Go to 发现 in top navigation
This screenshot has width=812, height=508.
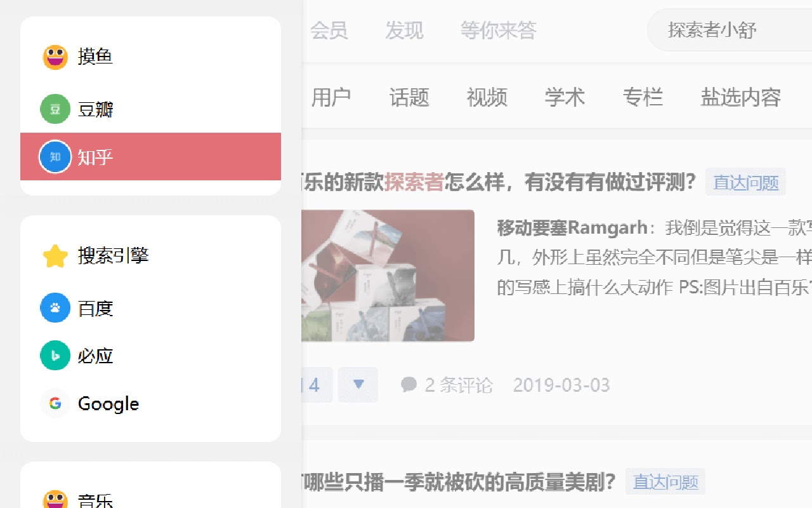click(x=404, y=30)
